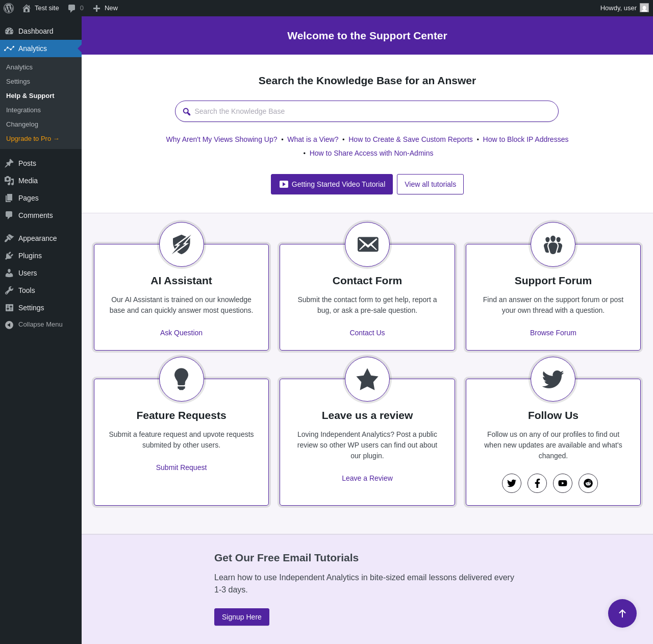Image resolution: width=653 pixels, height=644 pixels.
Task: Open the Test site home icon
Action: coord(27,8)
